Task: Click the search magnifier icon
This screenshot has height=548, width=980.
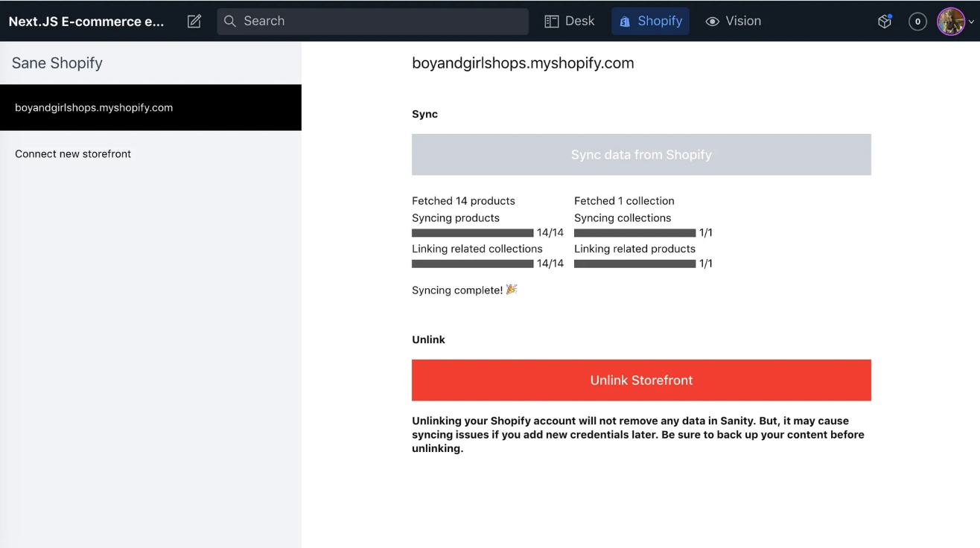Action: click(230, 21)
